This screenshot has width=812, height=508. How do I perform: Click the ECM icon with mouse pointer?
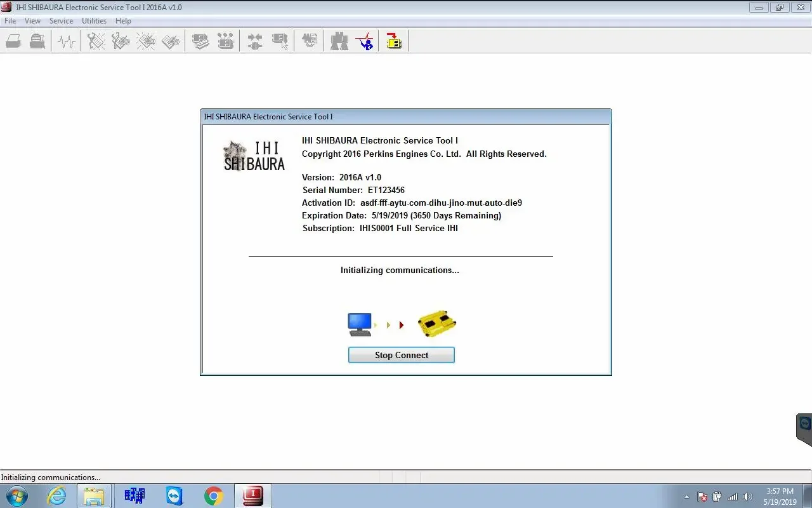(280, 42)
